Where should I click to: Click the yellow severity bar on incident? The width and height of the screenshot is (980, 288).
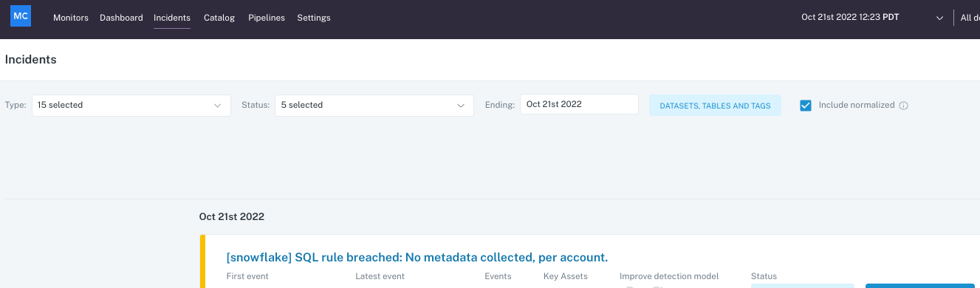click(202, 261)
